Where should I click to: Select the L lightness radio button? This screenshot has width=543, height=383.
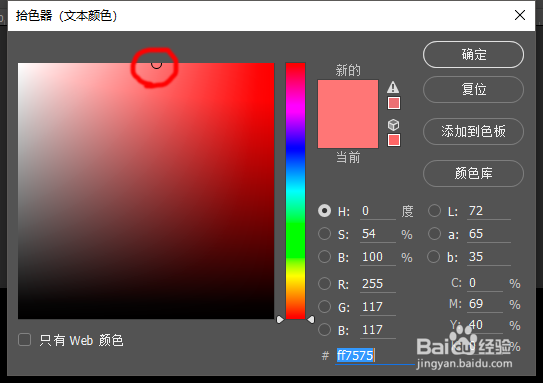[434, 211]
